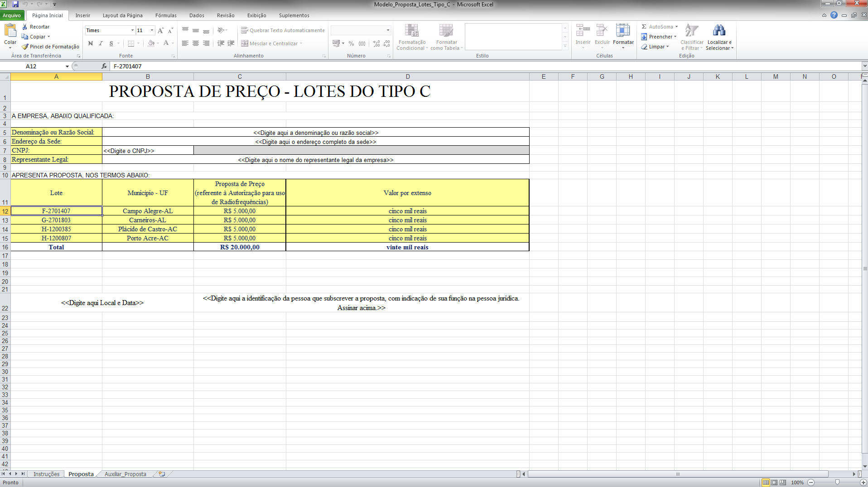
Task: Click the cell borders icon
Action: pyautogui.click(x=131, y=43)
